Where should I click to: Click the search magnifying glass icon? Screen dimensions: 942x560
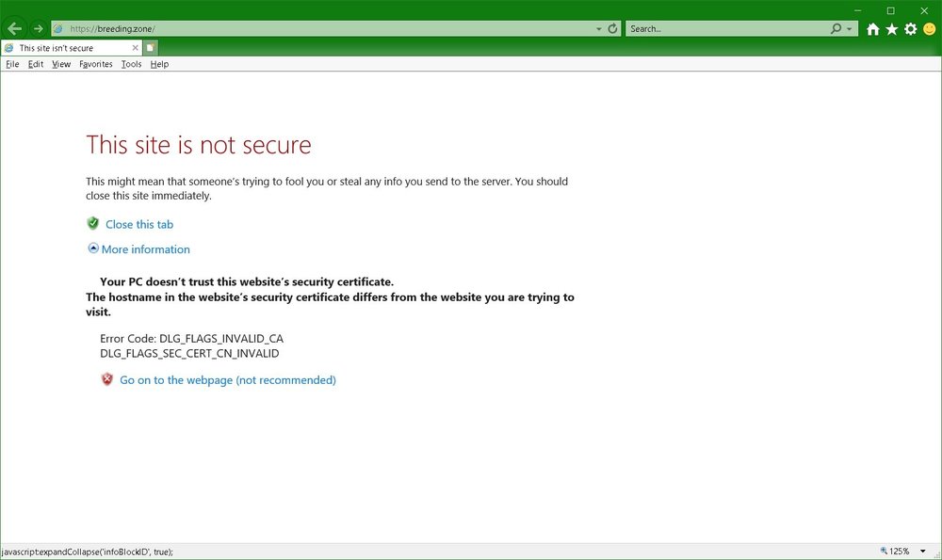[x=836, y=29]
